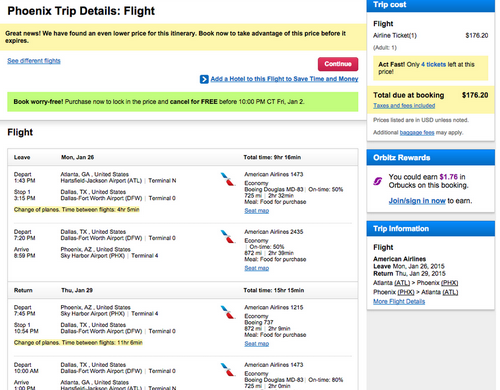
Task: Click the blue arrow icon beside Add a Hotel
Action: coord(204,79)
